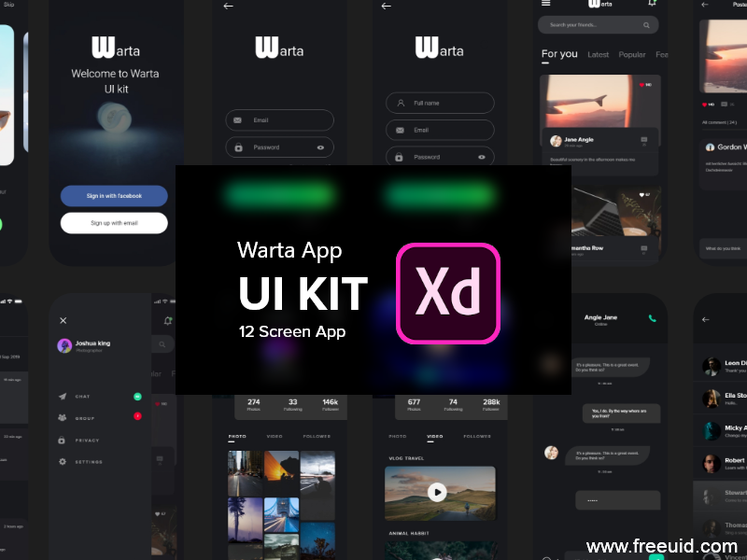This screenshot has width=747, height=560.
Task: Call Angle Jane using green phone icon
Action: (x=652, y=318)
